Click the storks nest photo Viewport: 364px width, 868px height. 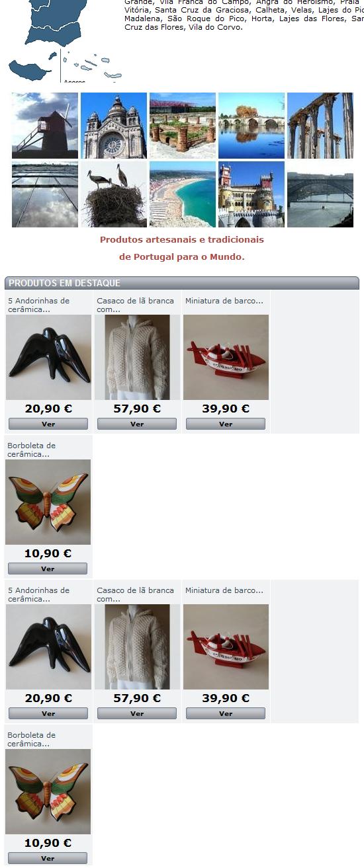[114, 194]
